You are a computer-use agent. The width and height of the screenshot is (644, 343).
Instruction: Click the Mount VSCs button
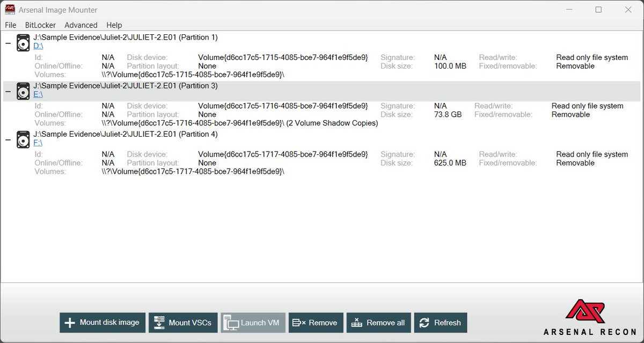(183, 323)
